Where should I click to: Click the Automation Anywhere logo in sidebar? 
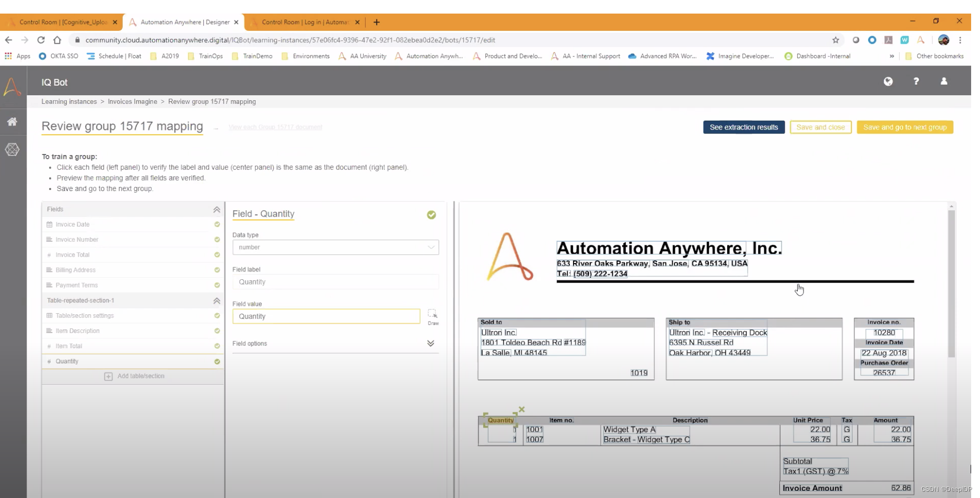click(x=12, y=86)
